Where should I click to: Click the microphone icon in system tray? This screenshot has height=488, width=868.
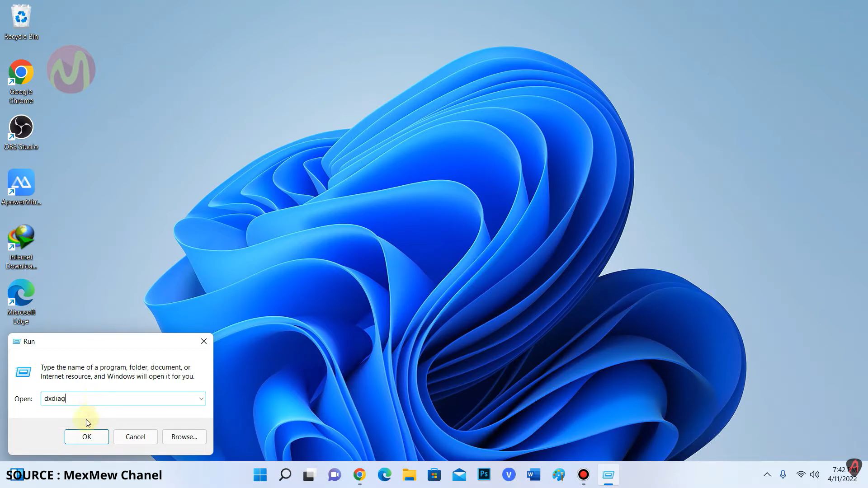pyautogui.click(x=783, y=474)
